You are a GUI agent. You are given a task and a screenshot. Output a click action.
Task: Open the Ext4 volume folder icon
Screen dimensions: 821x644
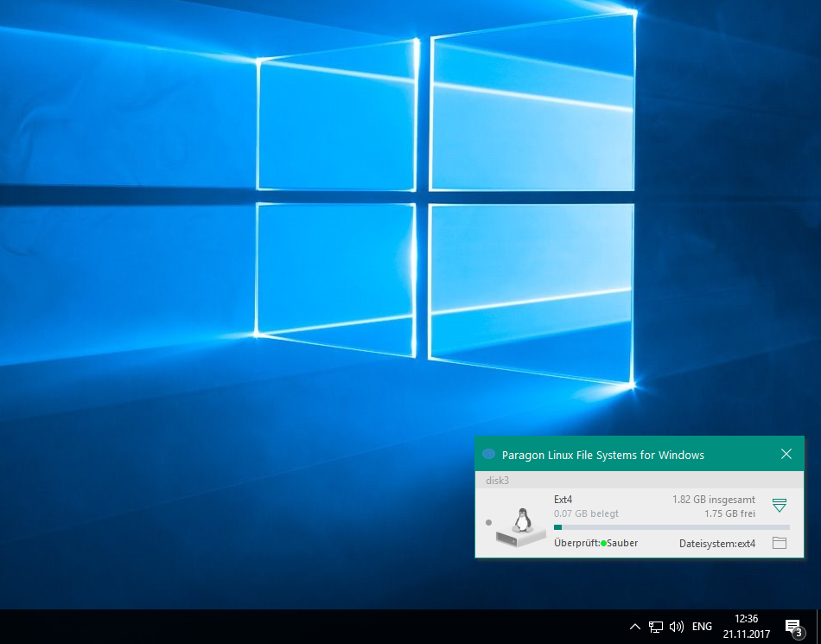coord(780,543)
